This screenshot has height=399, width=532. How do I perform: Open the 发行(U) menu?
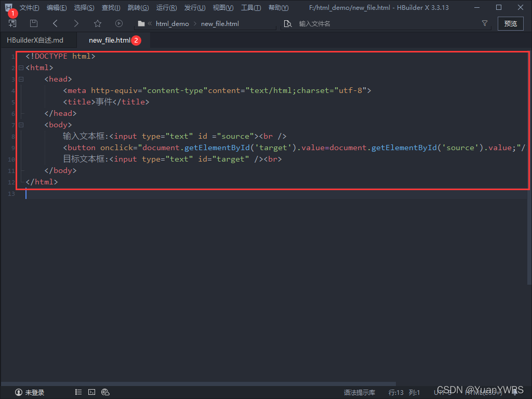[195, 7]
